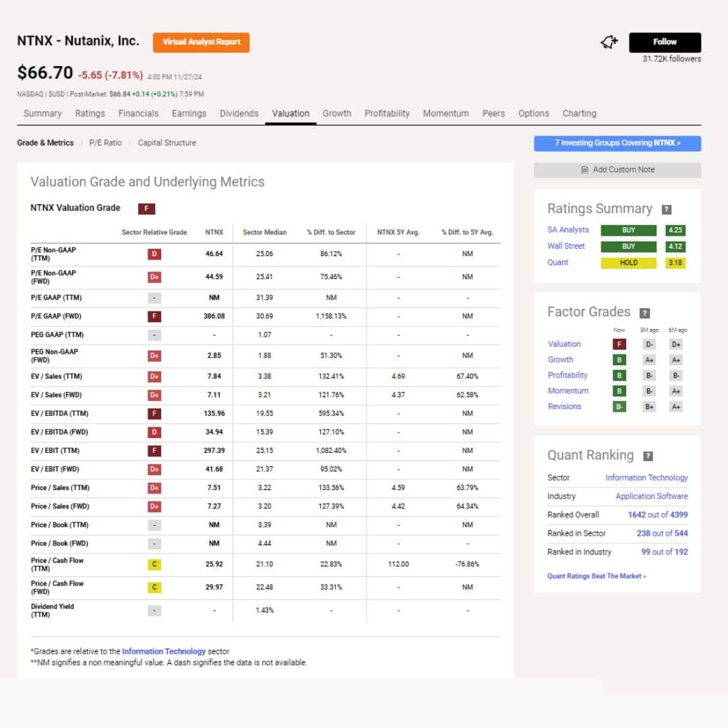Open the Options tab
The image size is (728, 728).
pos(533,114)
